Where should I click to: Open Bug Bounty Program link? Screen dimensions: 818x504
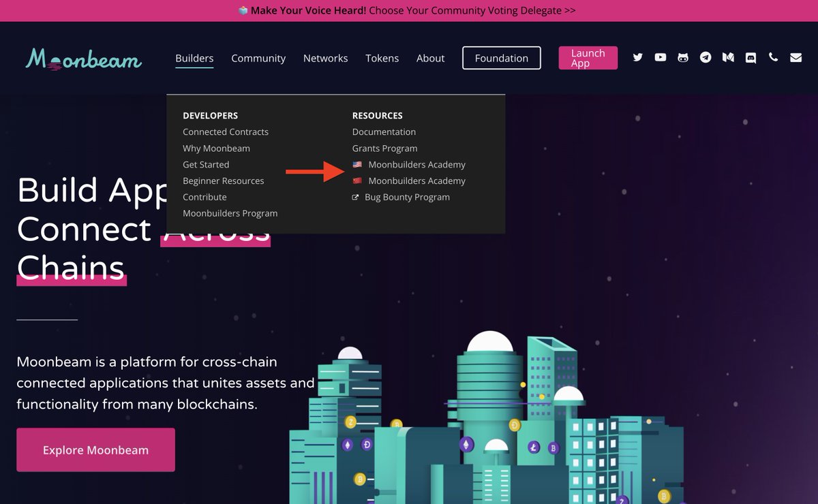point(407,198)
